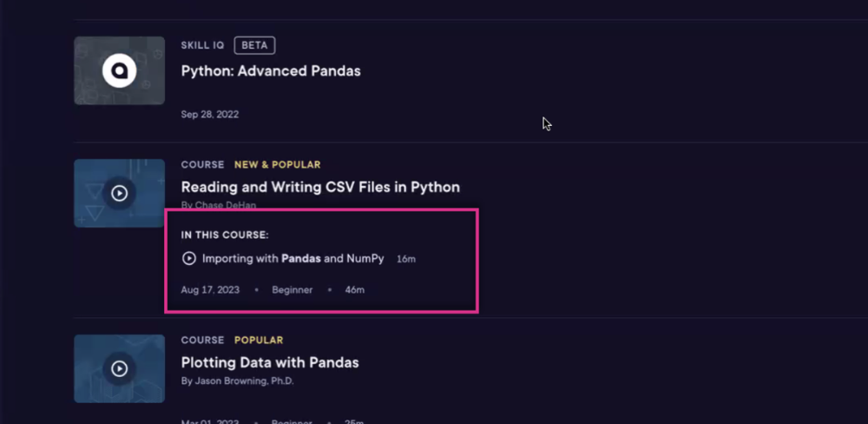The height and width of the screenshot is (424, 868).
Task: Click the IN THIS COURSE heading
Action: coord(225,235)
